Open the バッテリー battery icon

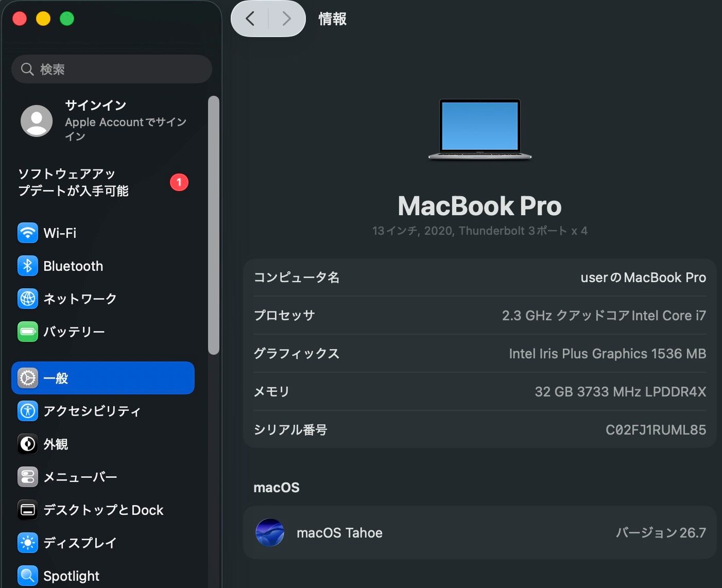[28, 332]
